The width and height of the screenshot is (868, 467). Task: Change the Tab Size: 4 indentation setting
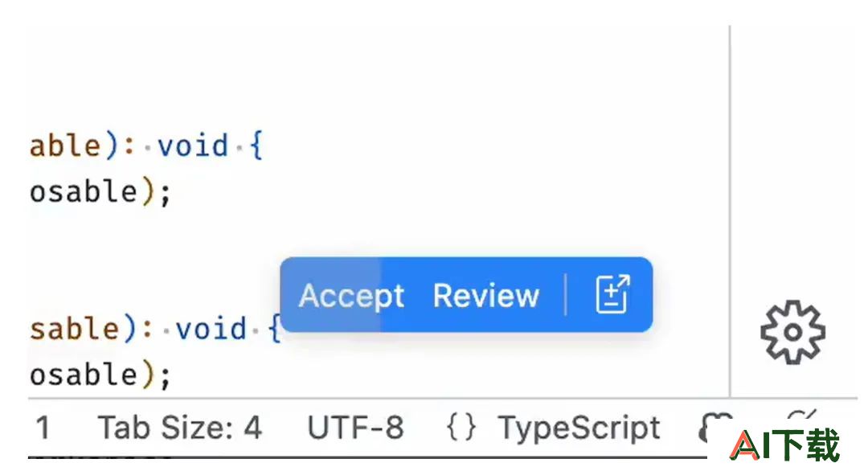click(179, 428)
